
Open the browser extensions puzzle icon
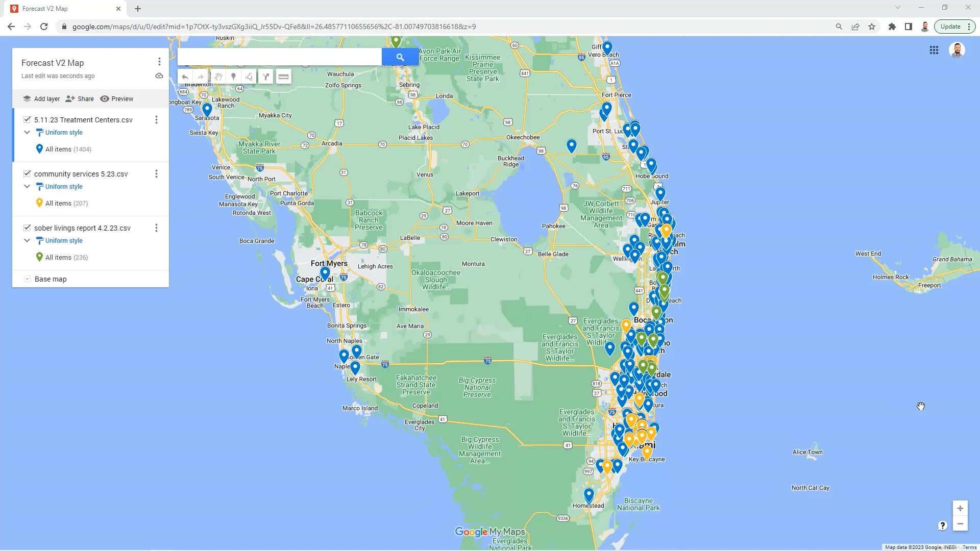click(892, 27)
